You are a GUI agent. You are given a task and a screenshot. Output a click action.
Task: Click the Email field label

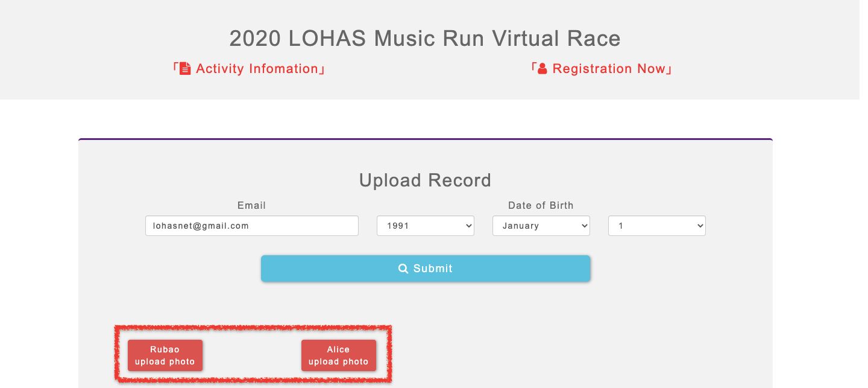pyautogui.click(x=252, y=205)
